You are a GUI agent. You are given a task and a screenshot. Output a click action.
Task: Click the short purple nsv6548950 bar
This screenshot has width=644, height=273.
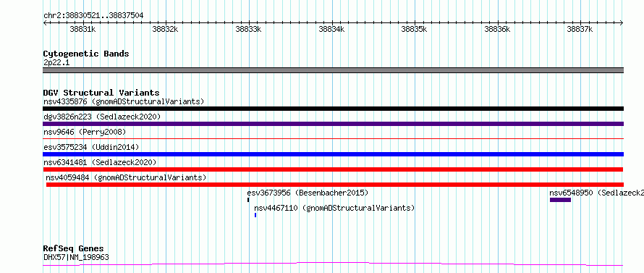tap(560, 200)
